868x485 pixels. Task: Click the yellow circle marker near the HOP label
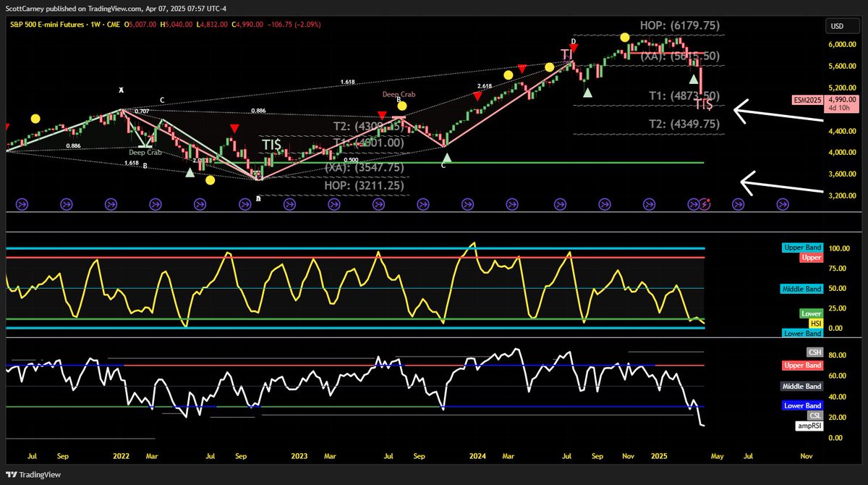point(625,36)
